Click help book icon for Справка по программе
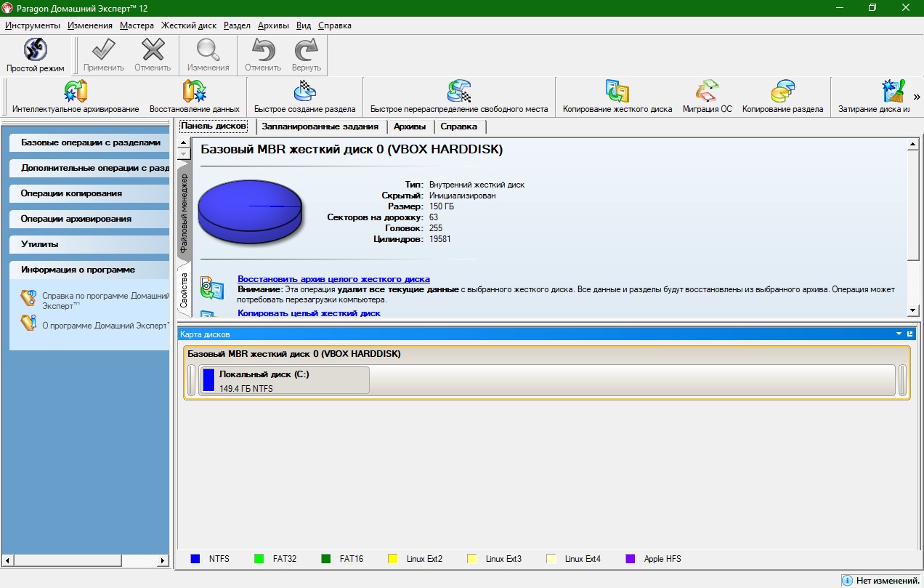Image resolution: width=924 pixels, height=588 pixels. tap(28, 297)
